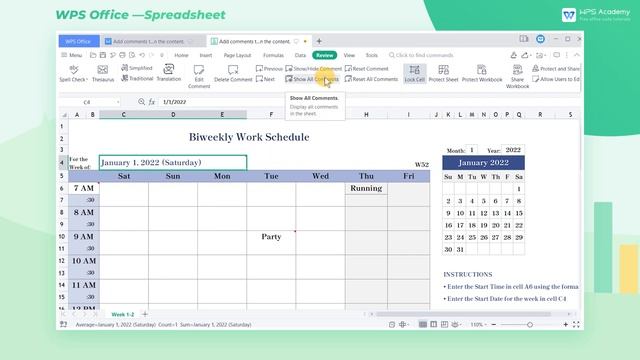Viewport: 640px width, 360px height.
Task: Click Reset All Comments
Action: click(x=371, y=79)
